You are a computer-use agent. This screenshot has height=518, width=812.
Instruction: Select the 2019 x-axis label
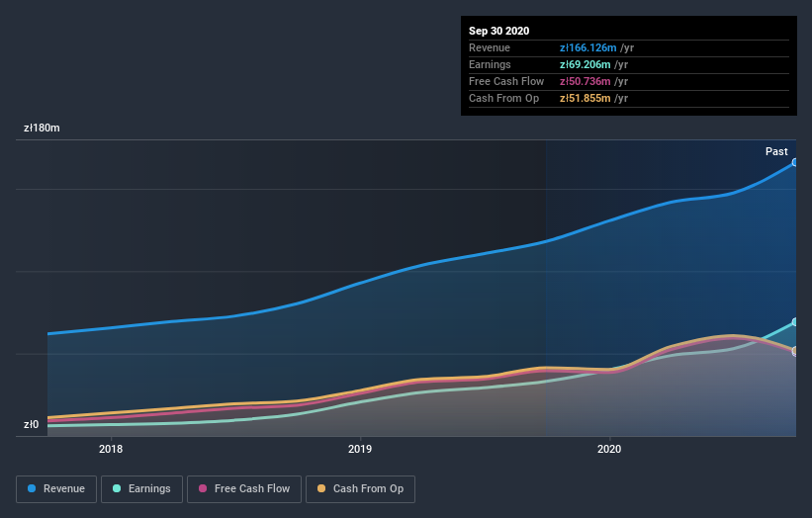(x=360, y=449)
